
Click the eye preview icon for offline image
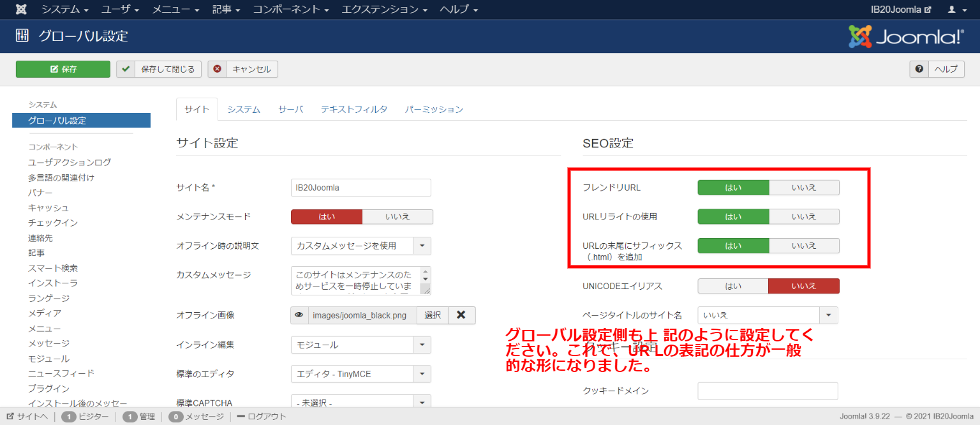[x=299, y=315]
